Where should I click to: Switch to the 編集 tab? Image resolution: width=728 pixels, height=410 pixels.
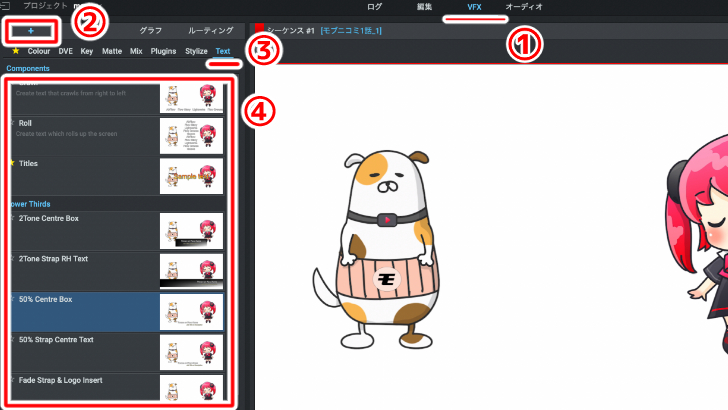click(424, 7)
